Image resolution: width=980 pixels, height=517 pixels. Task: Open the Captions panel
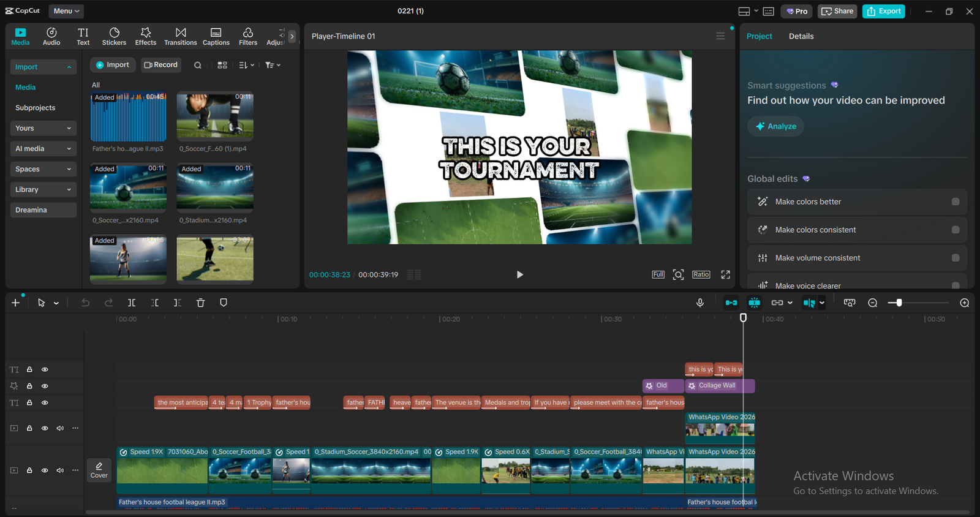(x=216, y=36)
